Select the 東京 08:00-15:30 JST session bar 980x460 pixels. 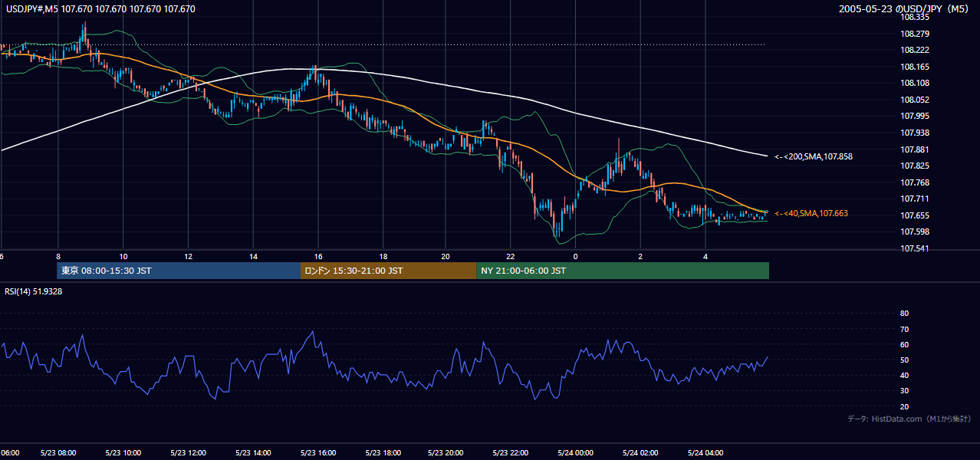tap(178, 271)
